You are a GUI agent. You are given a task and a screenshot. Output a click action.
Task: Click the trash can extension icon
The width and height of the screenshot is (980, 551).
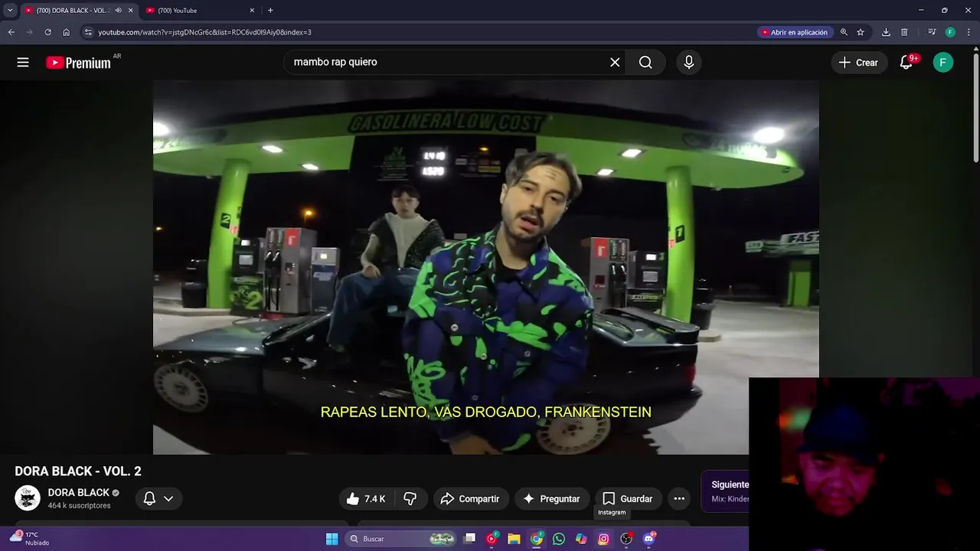click(x=904, y=32)
